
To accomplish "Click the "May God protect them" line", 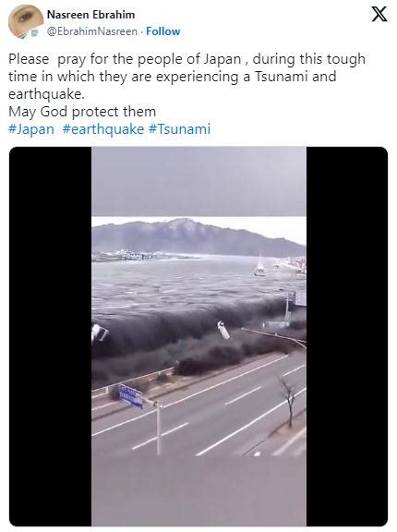I will [x=82, y=112].
